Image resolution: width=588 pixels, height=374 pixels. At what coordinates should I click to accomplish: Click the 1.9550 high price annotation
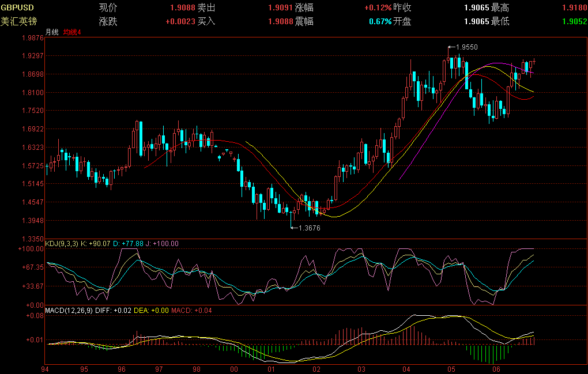coord(466,47)
